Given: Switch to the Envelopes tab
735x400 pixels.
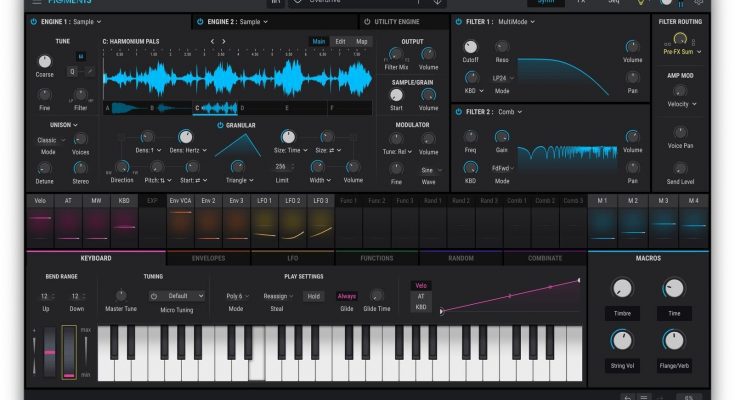Looking at the screenshot, I should pos(209,258).
